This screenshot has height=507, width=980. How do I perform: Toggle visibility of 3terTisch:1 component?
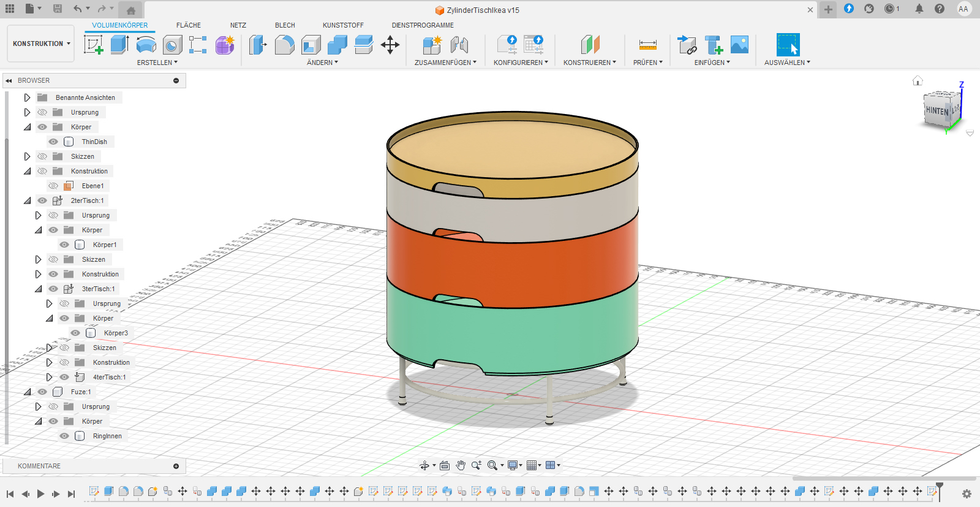(53, 289)
